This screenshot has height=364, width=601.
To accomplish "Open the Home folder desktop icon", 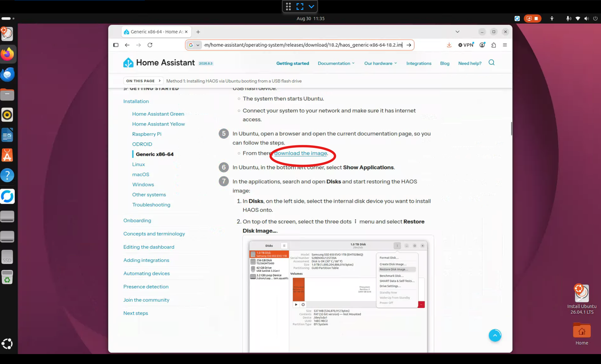I will 582,334.
